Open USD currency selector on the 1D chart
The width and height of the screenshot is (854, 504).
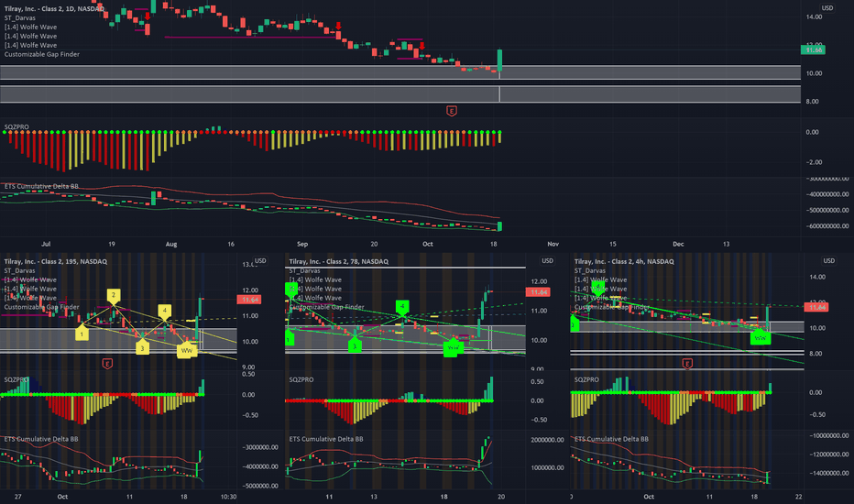(x=827, y=7)
